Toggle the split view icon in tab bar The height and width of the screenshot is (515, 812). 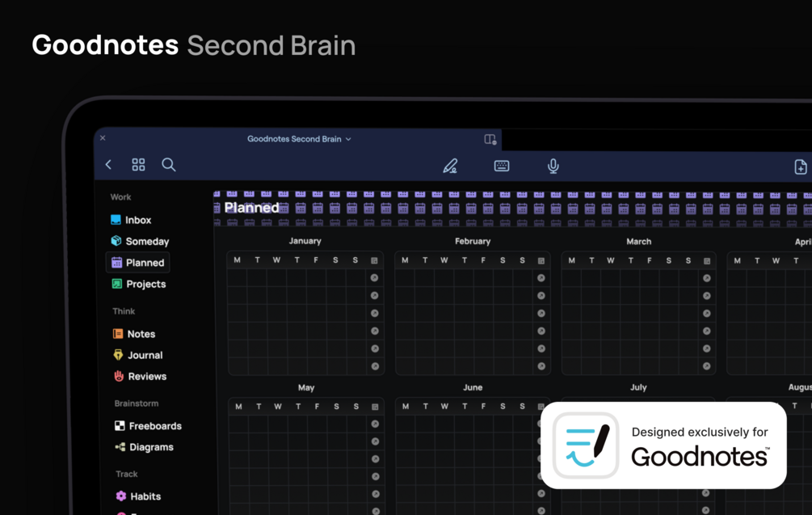[490, 139]
